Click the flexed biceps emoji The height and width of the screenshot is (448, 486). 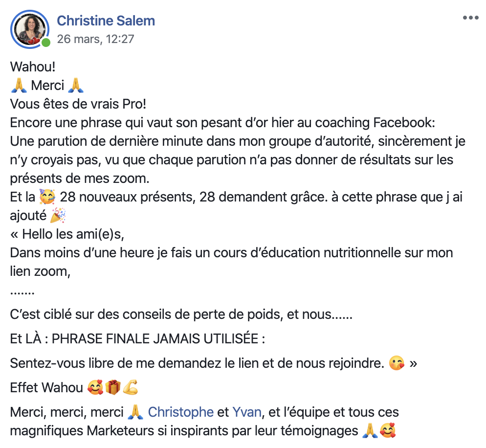[x=131, y=387]
